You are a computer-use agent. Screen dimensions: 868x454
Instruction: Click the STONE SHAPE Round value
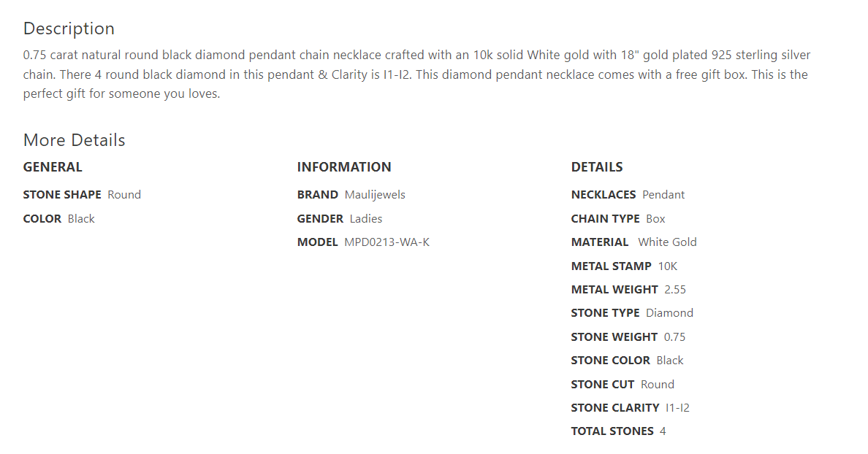point(124,195)
